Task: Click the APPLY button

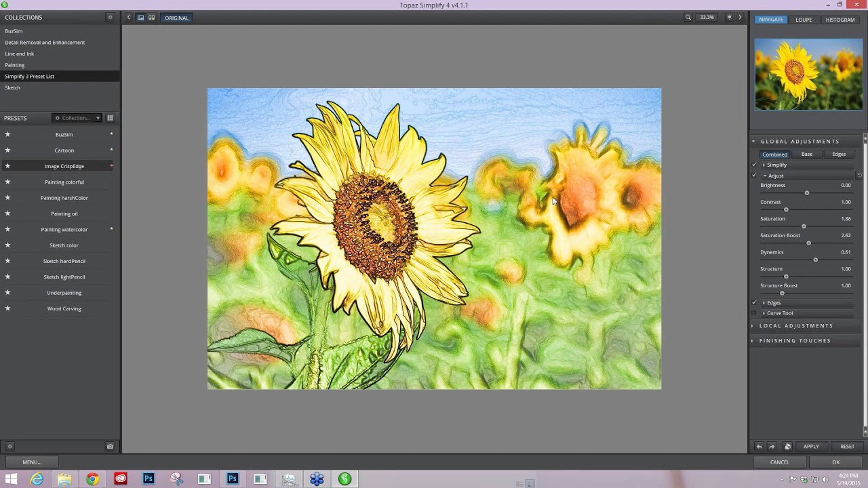Action: [811, 447]
